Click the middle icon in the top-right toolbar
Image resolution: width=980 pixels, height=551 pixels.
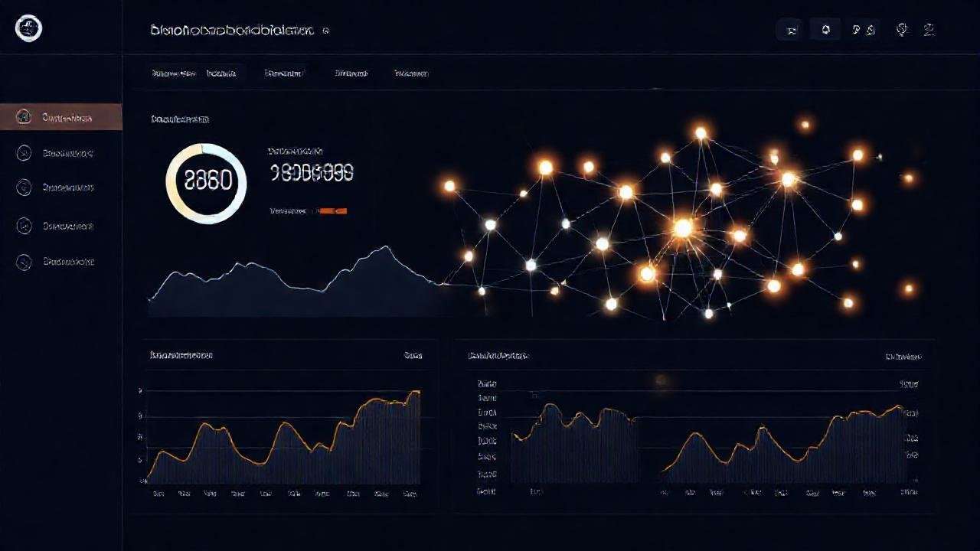click(x=863, y=31)
